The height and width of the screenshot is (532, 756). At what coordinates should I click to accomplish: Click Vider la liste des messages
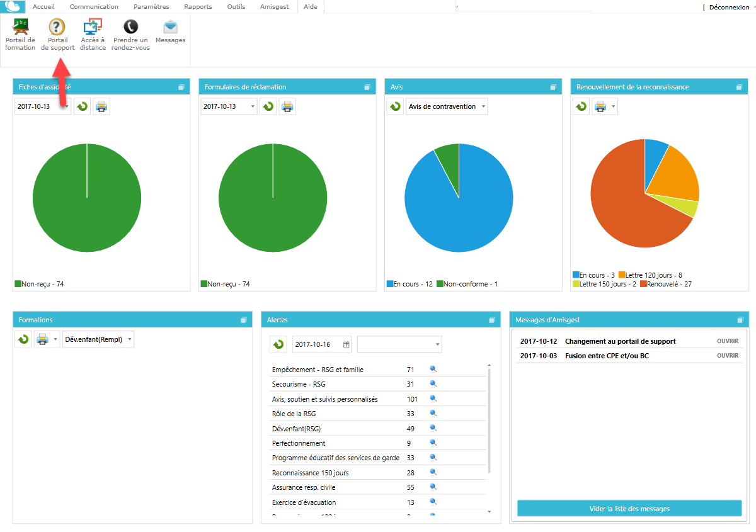629,509
